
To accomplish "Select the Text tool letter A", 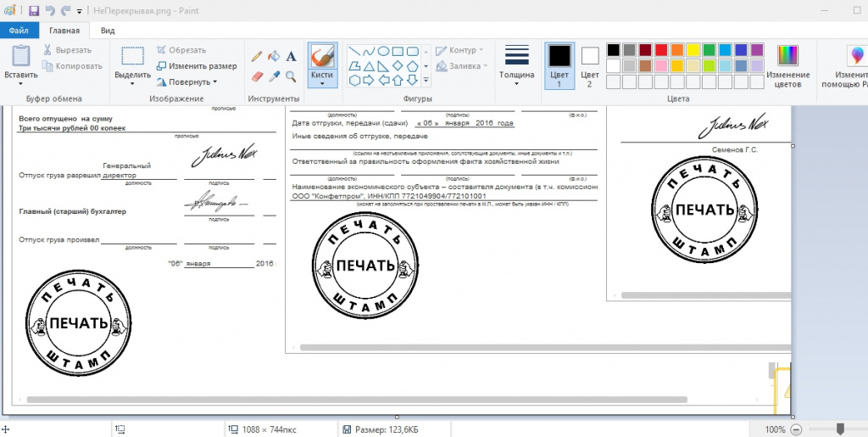I will pyautogui.click(x=292, y=56).
